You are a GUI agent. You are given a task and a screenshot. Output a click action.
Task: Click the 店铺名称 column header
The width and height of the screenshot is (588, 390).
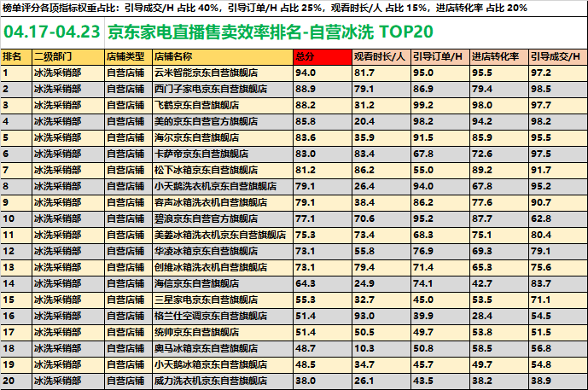(x=223, y=56)
